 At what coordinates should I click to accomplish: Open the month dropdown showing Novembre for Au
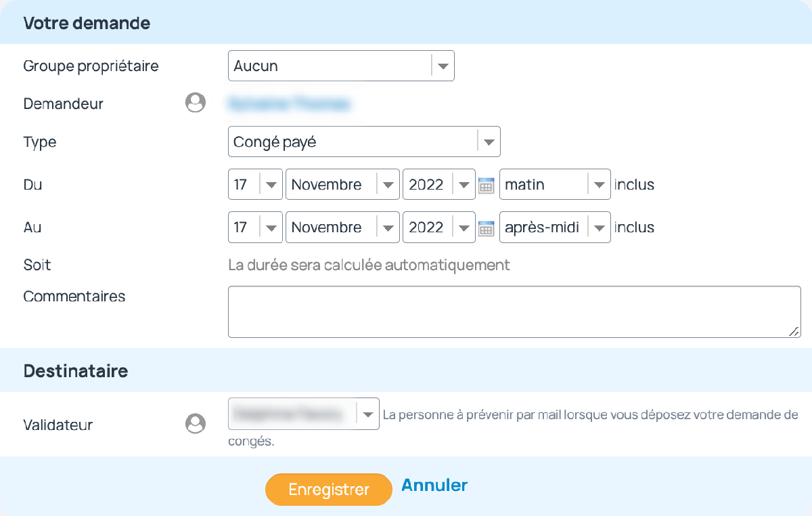[388, 227]
